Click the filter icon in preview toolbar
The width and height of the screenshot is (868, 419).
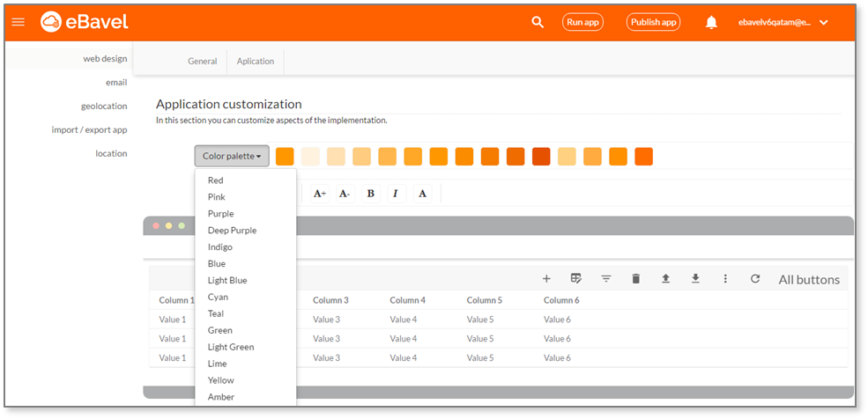click(x=606, y=278)
